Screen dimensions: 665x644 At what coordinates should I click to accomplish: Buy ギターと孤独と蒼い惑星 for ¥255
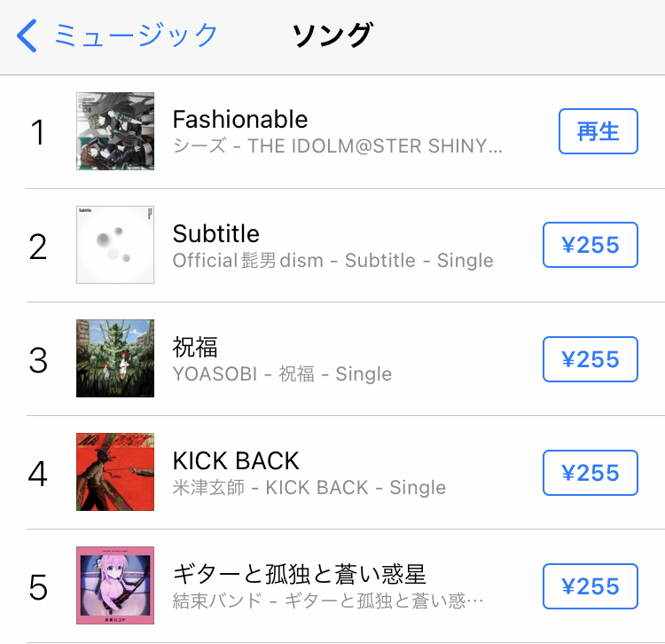click(x=590, y=586)
